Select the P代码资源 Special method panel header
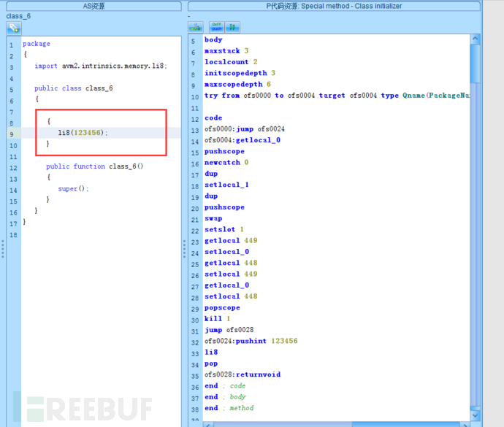The image size is (504, 427). 334,6
